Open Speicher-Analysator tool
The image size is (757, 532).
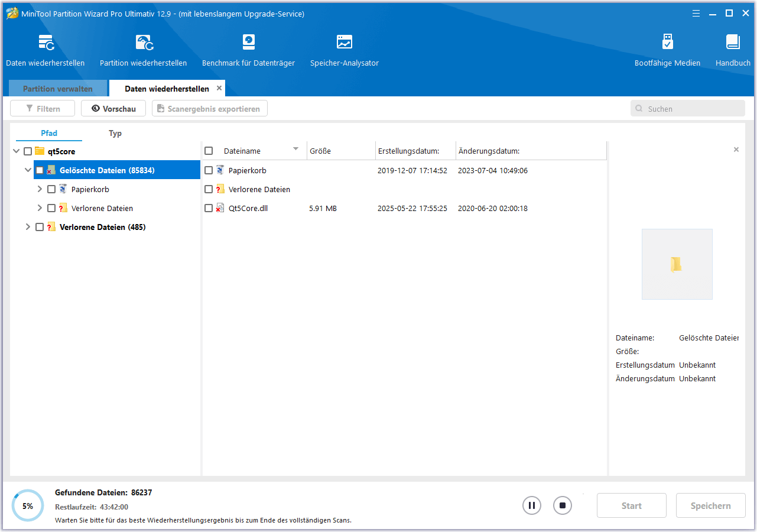[345, 50]
